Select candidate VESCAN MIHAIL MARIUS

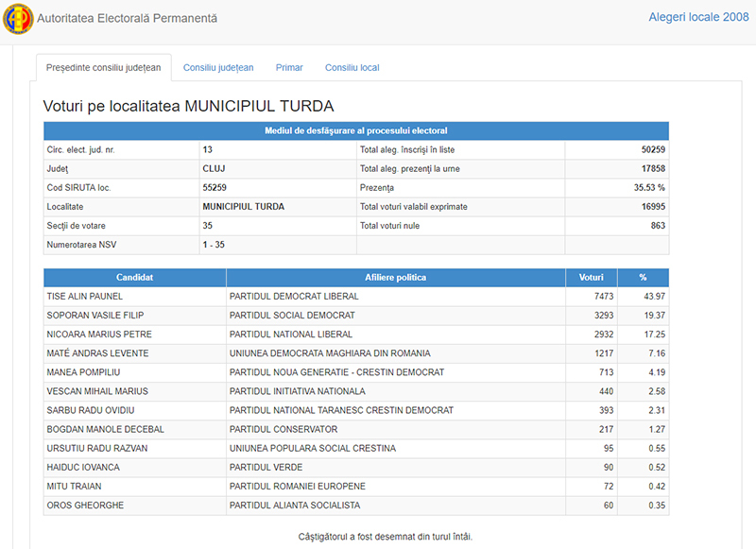pos(97,391)
